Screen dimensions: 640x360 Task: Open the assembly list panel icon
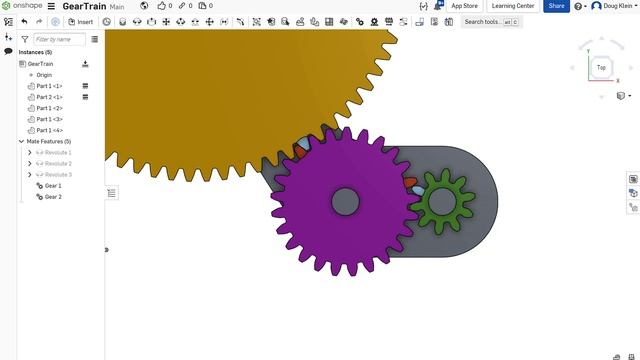point(8,22)
